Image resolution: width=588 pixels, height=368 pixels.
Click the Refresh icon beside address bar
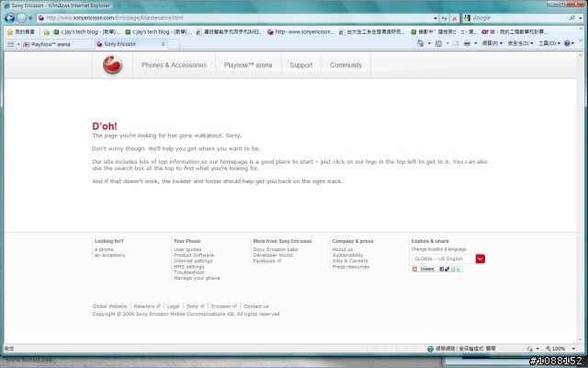point(444,18)
